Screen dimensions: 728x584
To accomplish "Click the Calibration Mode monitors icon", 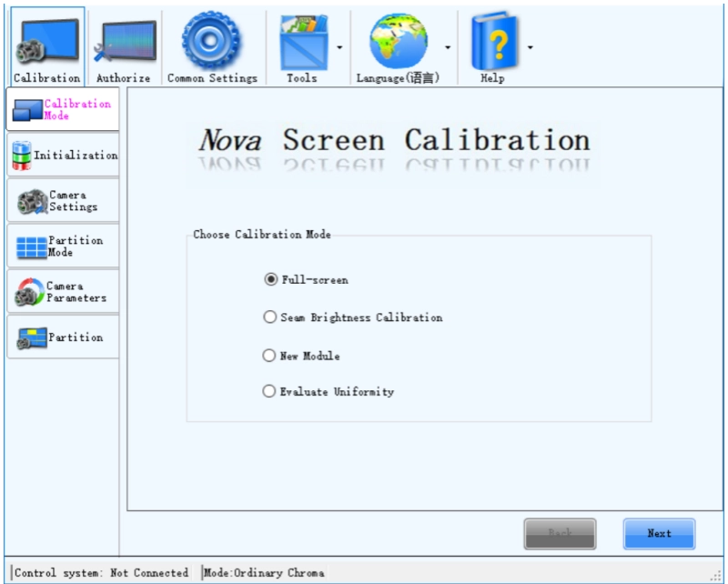I will click(27, 110).
